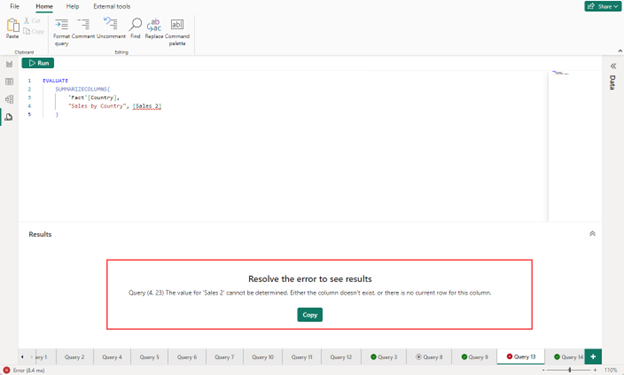Expand the Data pane

tap(613, 66)
